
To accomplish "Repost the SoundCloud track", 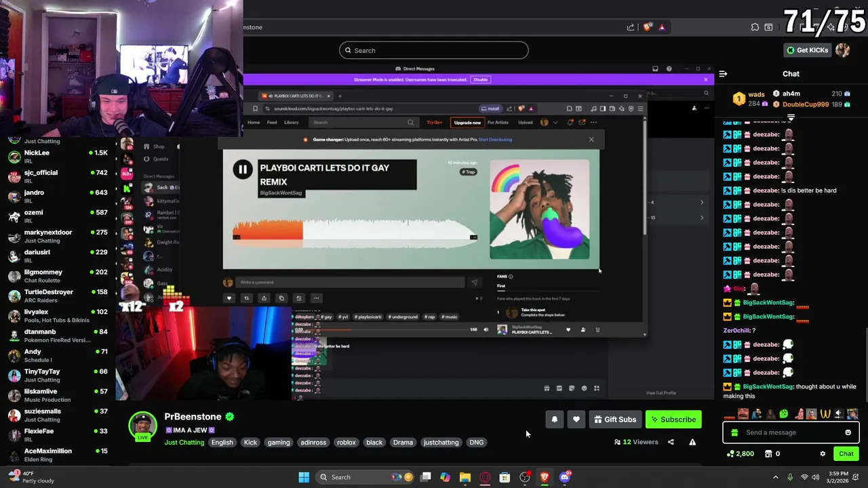I will point(246,298).
